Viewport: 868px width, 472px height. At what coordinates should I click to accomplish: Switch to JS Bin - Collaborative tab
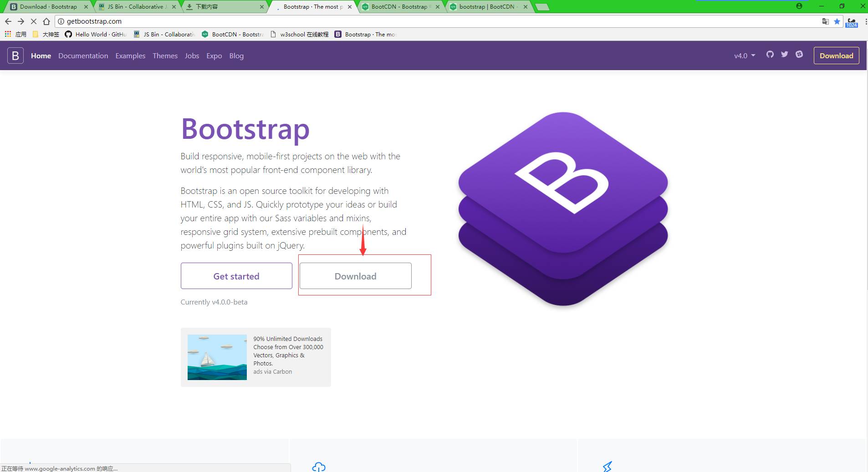click(137, 7)
